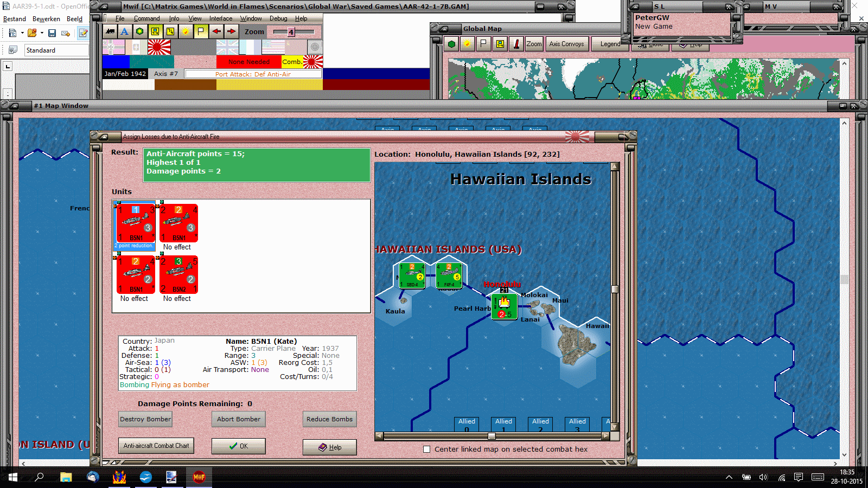Click the Abort Bomber button

pyautogui.click(x=239, y=419)
